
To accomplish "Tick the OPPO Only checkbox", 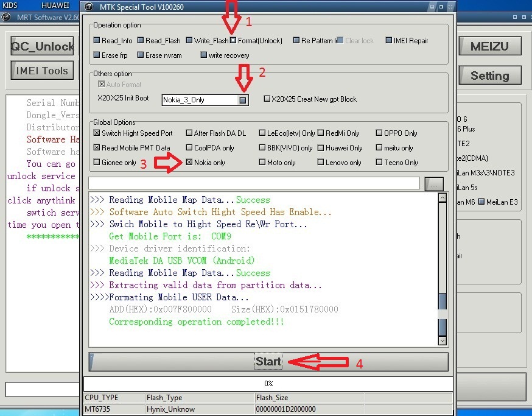I will pyautogui.click(x=379, y=133).
